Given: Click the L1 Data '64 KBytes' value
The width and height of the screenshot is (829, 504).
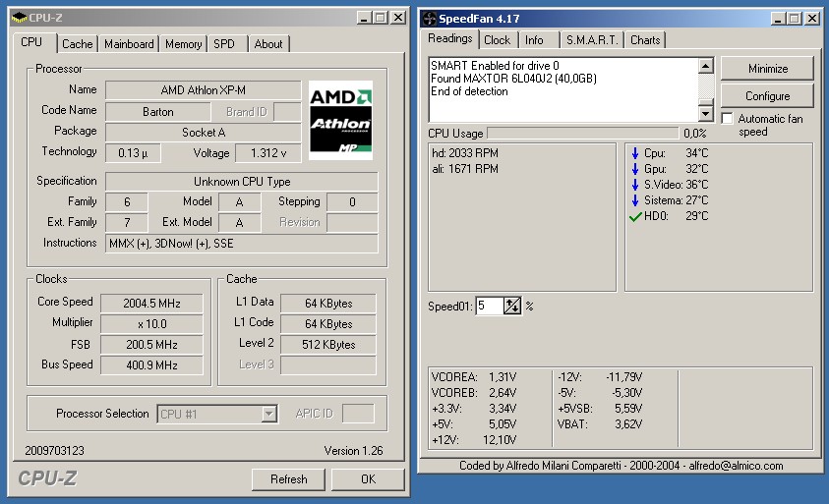Looking at the screenshot, I should pyautogui.click(x=328, y=304).
